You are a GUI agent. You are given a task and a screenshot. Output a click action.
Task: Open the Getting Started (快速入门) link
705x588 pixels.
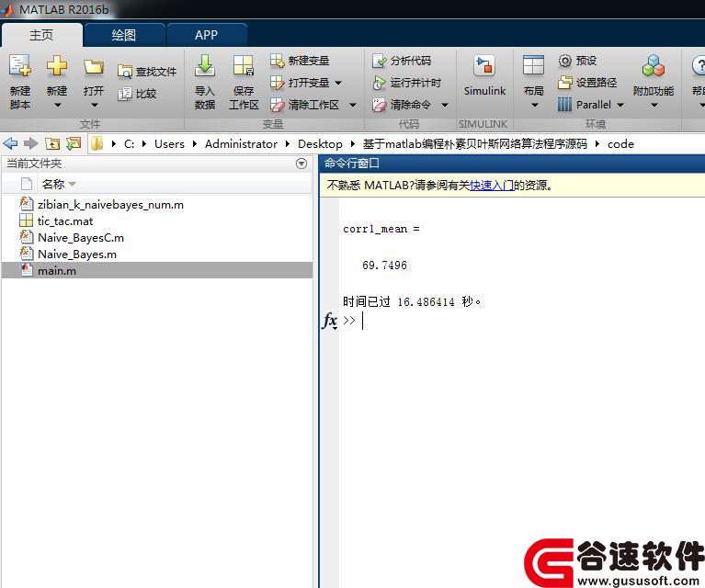(492, 186)
